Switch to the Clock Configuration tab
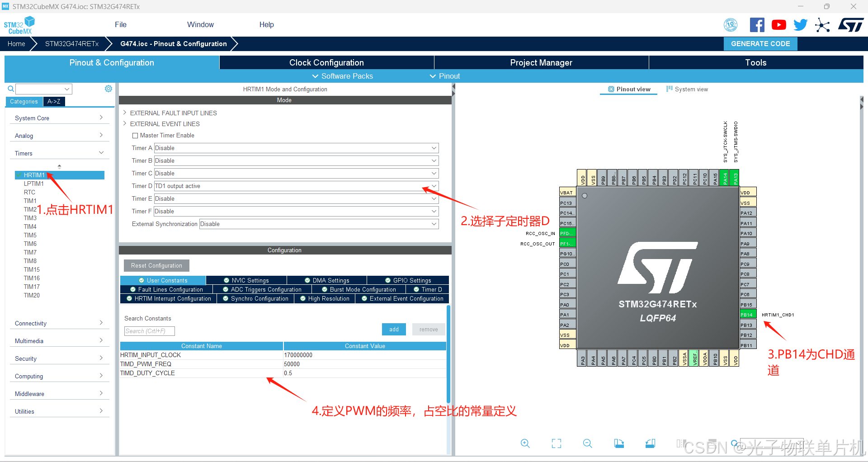868x462 pixels. [x=326, y=62]
